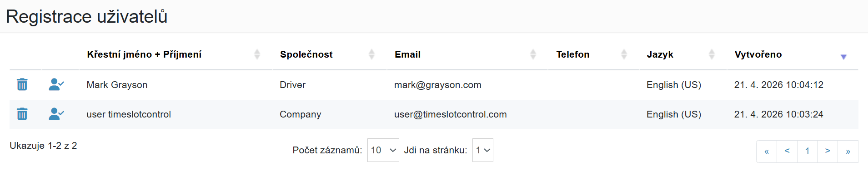
Task: Approve user timeslotcontrol with user-check icon
Action: click(56, 114)
